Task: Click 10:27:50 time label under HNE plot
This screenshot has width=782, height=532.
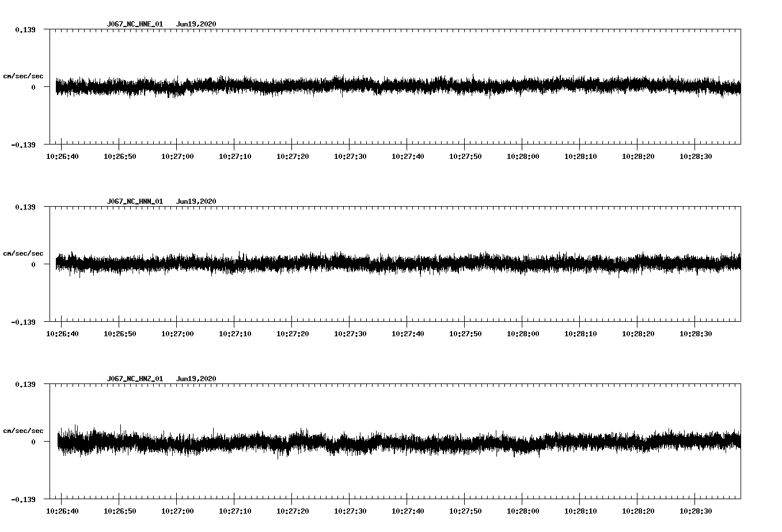Action: pyautogui.click(x=465, y=157)
